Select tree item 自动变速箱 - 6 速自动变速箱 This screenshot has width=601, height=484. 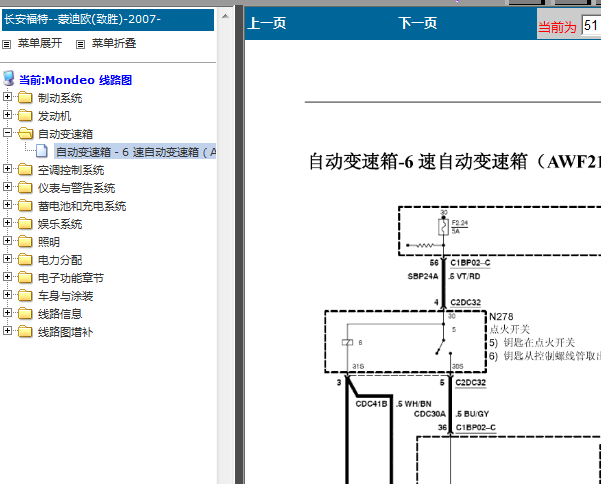(136, 152)
